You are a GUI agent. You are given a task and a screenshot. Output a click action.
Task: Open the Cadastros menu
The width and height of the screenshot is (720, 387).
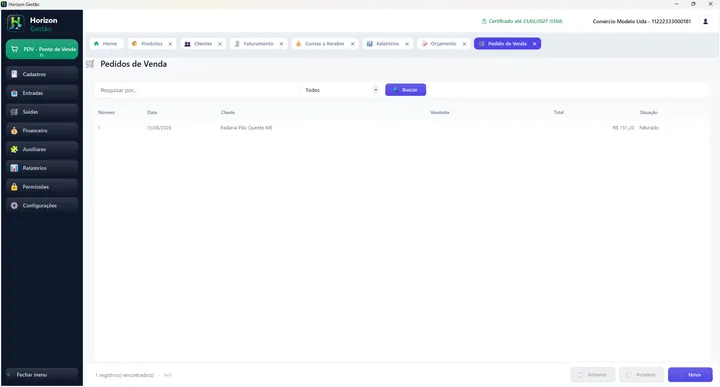(x=42, y=74)
